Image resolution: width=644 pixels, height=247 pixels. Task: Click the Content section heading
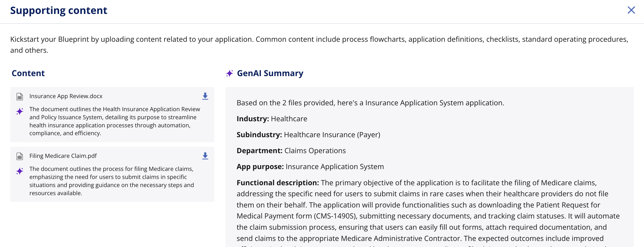coord(28,73)
